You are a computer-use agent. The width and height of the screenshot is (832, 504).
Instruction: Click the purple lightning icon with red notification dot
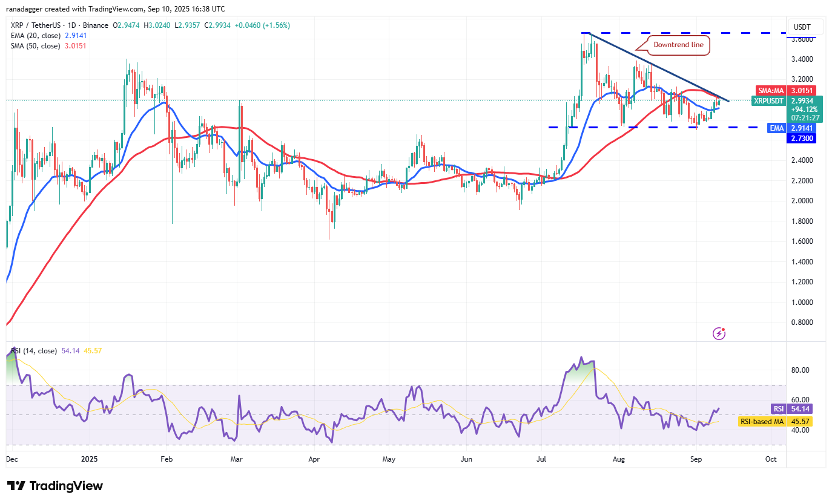click(719, 333)
